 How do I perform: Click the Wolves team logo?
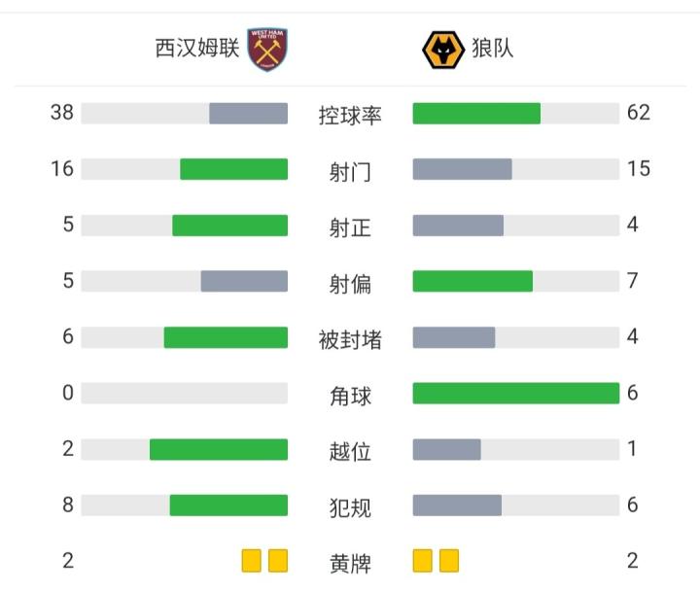(x=442, y=49)
